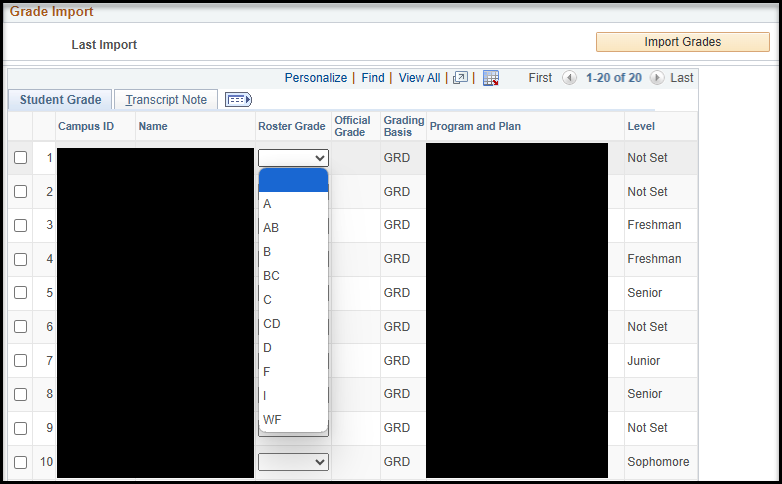Click the View All link

(419, 78)
